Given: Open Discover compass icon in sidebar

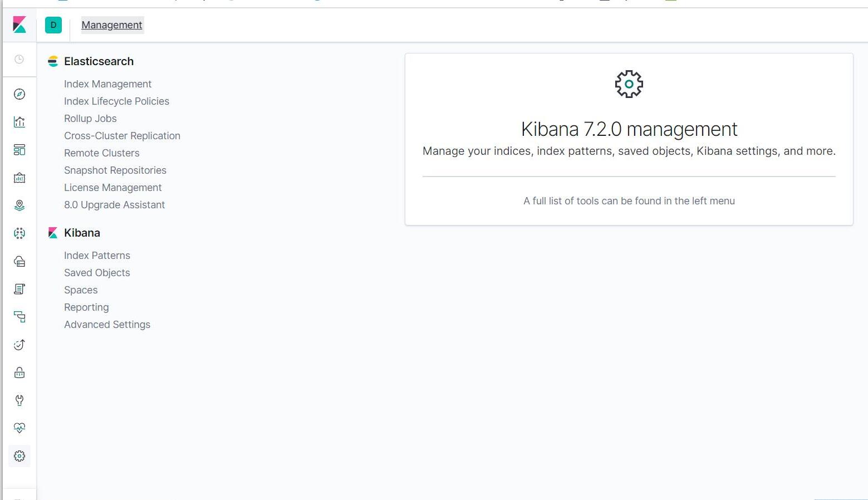Looking at the screenshot, I should (19, 94).
